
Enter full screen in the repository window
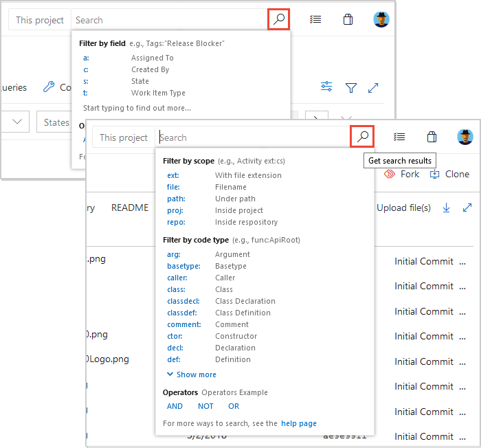pos(467,208)
